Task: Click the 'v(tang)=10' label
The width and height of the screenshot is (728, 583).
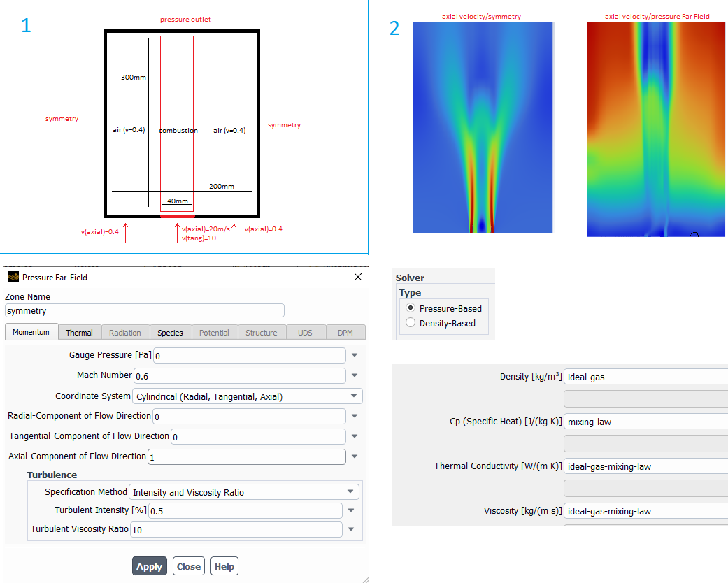Action: click(x=199, y=238)
